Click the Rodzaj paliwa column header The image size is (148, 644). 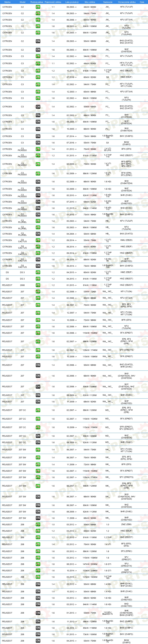[37, 2]
